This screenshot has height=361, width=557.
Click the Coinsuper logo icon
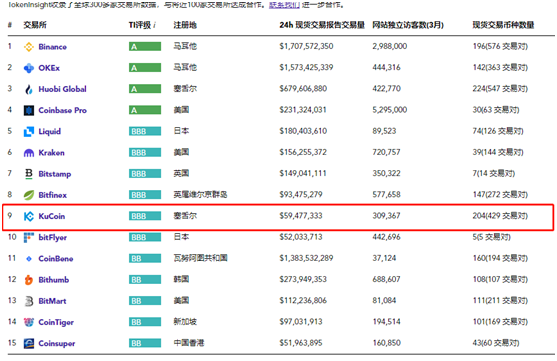coord(29,344)
